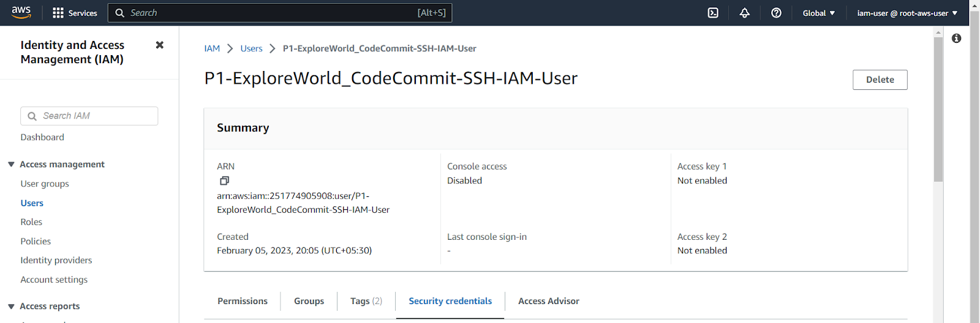Click the Console access Disabled value
Image resolution: width=980 pixels, height=323 pixels.
(464, 180)
